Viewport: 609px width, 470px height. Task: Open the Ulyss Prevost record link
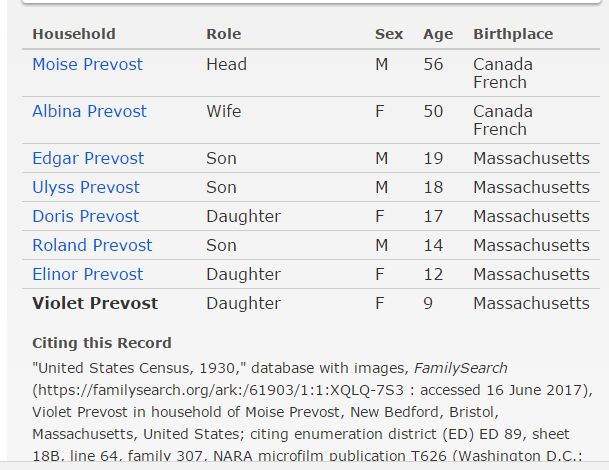[x=86, y=188]
